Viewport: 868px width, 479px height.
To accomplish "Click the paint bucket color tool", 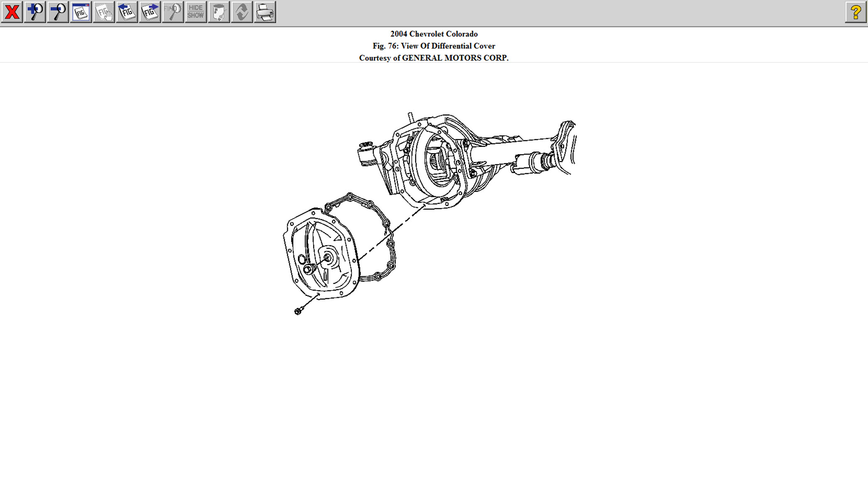I will pos(219,12).
